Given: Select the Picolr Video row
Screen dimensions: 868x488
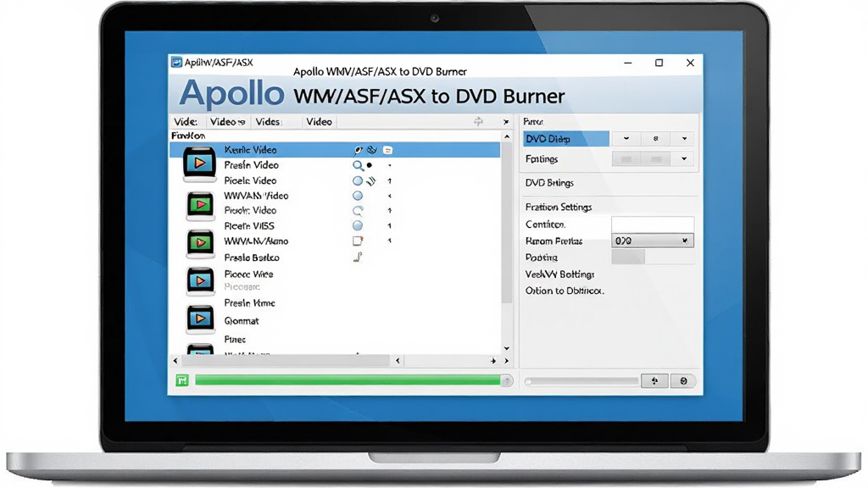Looking at the screenshot, I should pos(335,211).
